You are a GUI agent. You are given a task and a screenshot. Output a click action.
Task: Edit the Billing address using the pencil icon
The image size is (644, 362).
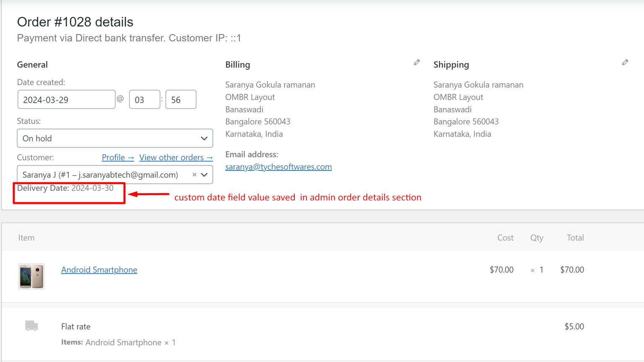click(x=417, y=62)
